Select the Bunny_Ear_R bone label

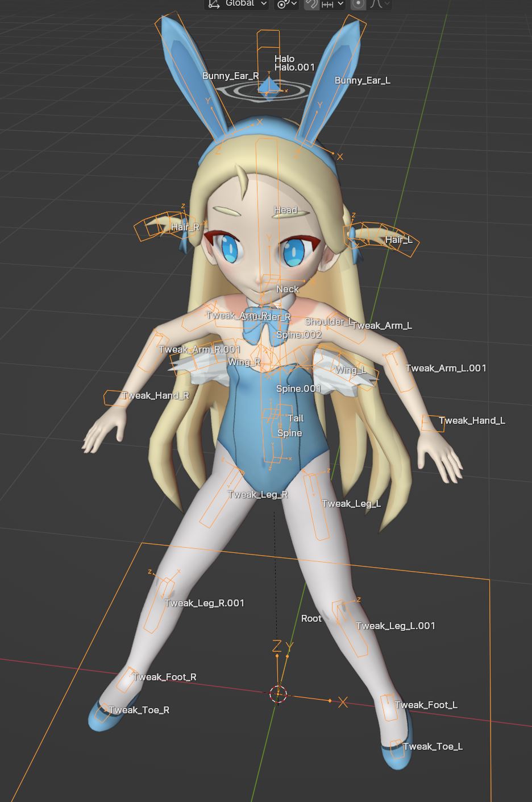pyautogui.click(x=230, y=76)
